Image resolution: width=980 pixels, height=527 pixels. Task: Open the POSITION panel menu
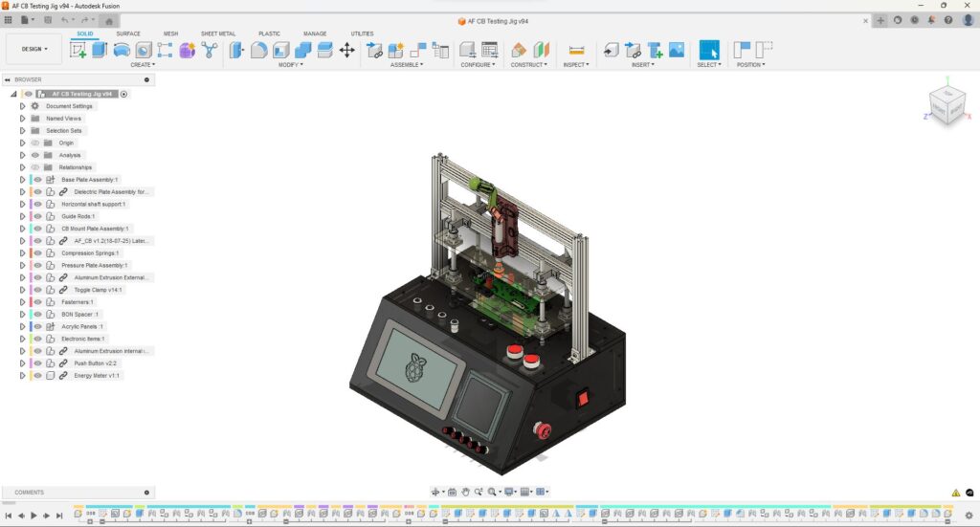coord(750,65)
